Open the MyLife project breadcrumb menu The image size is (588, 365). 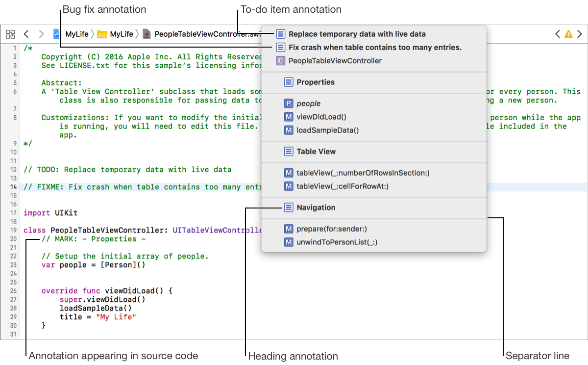[77, 34]
